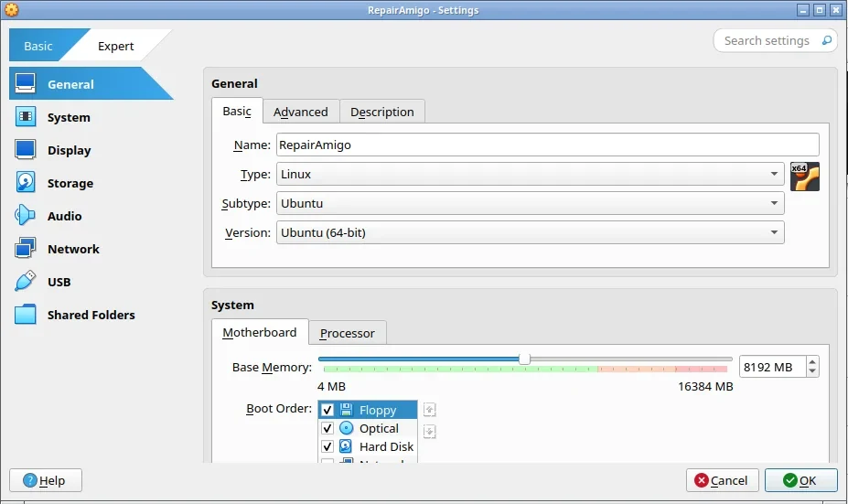
Task: Select the Hard Disk text in boot order
Action: (386, 446)
